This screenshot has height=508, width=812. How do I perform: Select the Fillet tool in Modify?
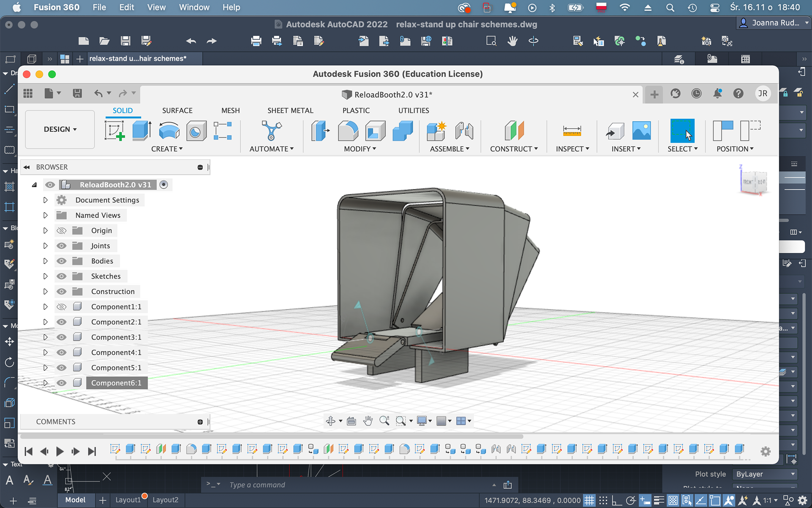tap(348, 130)
